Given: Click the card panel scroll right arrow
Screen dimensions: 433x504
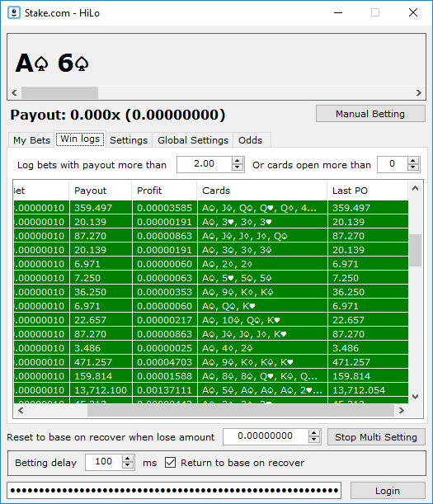Looking at the screenshot, I should pos(418,93).
